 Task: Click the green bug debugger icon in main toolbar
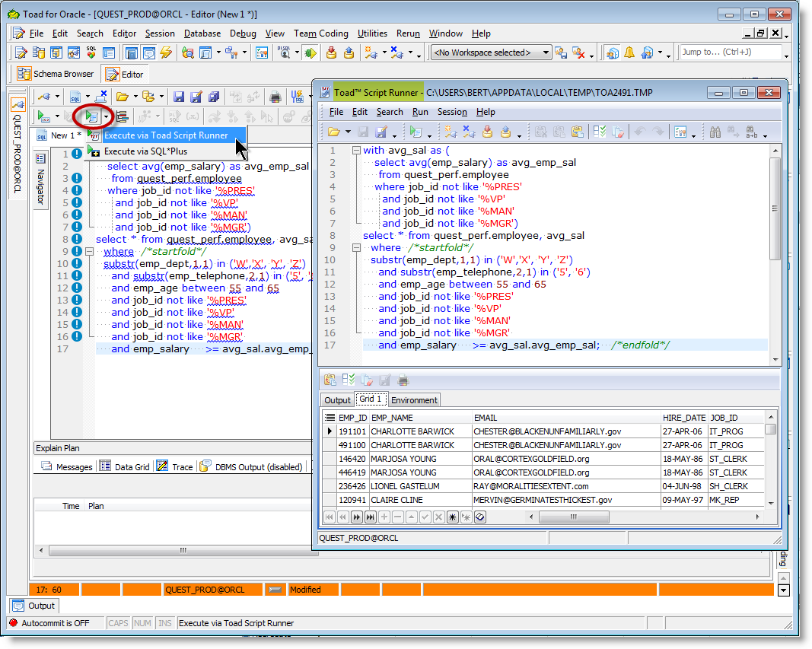(x=310, y=52)
